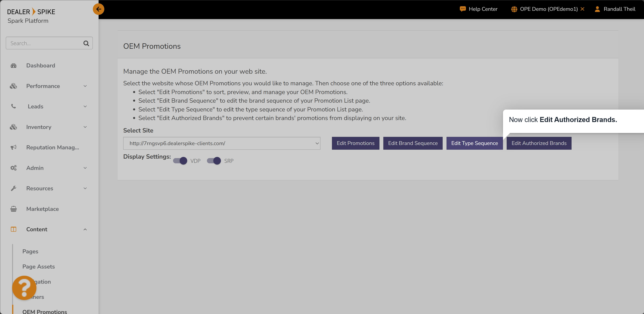Collapse sidebar with orange back arrow

(x=99, y=9)
